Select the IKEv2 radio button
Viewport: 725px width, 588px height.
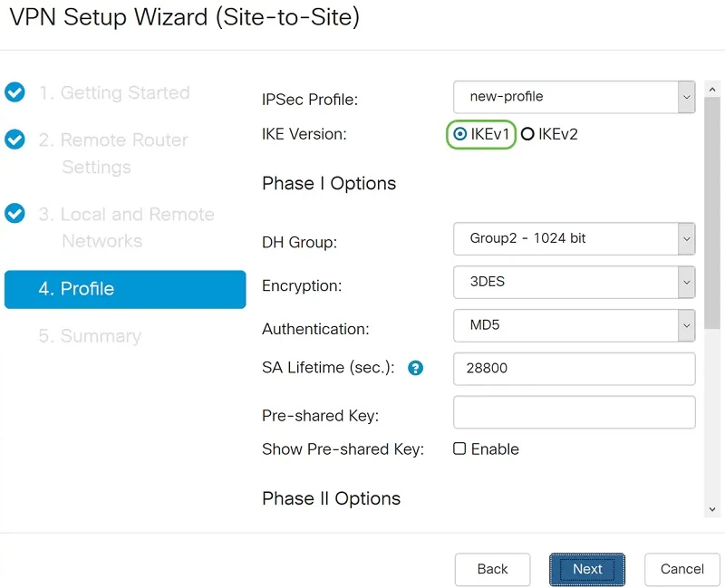pos(527,134)
